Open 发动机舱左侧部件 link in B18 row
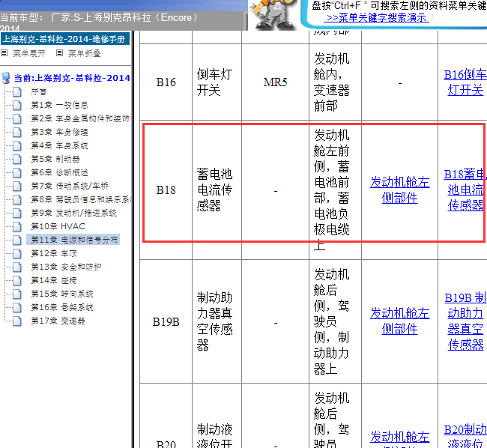Screen dimensions: 487x448 [400, 190]
